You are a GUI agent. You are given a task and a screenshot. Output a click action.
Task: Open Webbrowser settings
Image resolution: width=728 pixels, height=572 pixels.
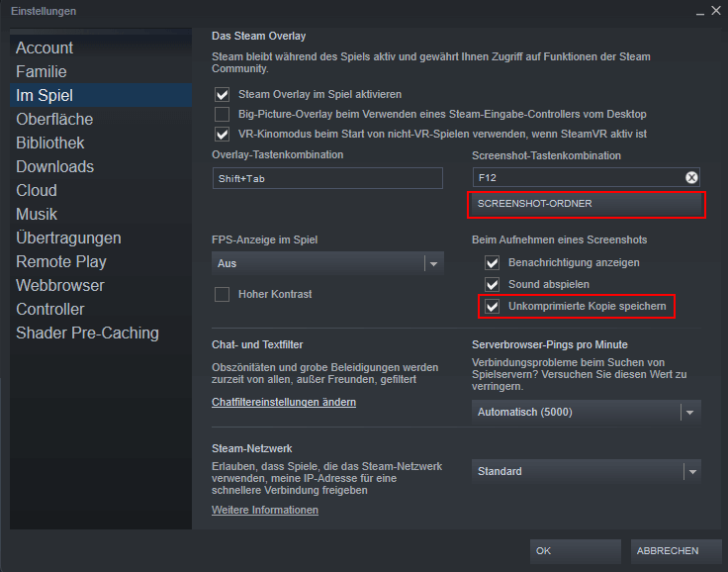tap(101, 285)
